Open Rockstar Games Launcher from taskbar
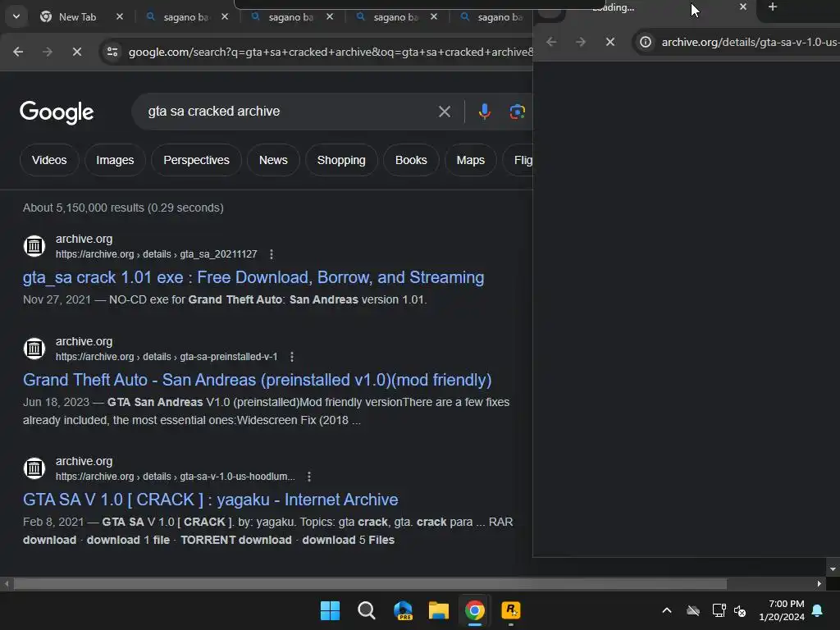The width and height of the screenshot is (840, 630). point(511,610)
